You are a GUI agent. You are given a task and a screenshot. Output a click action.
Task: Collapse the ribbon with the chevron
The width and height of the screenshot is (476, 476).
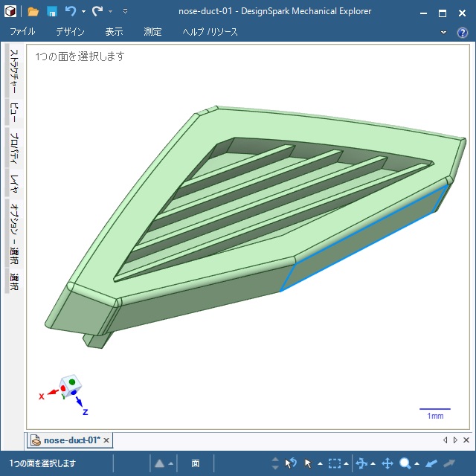point(444,33)
